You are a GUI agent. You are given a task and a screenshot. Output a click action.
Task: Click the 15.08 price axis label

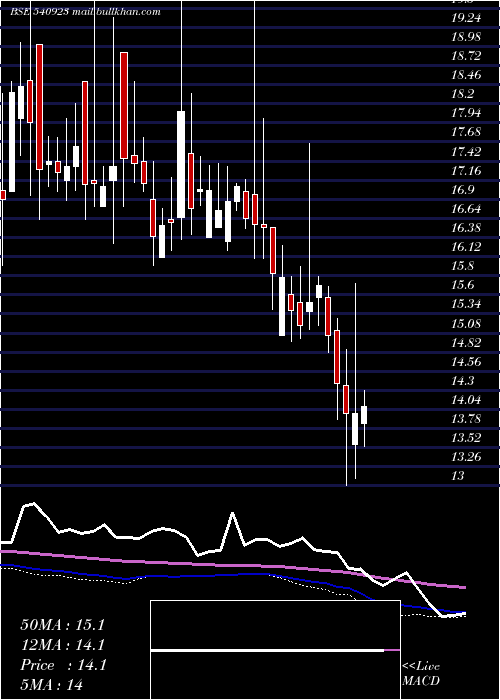coord(466,324)
